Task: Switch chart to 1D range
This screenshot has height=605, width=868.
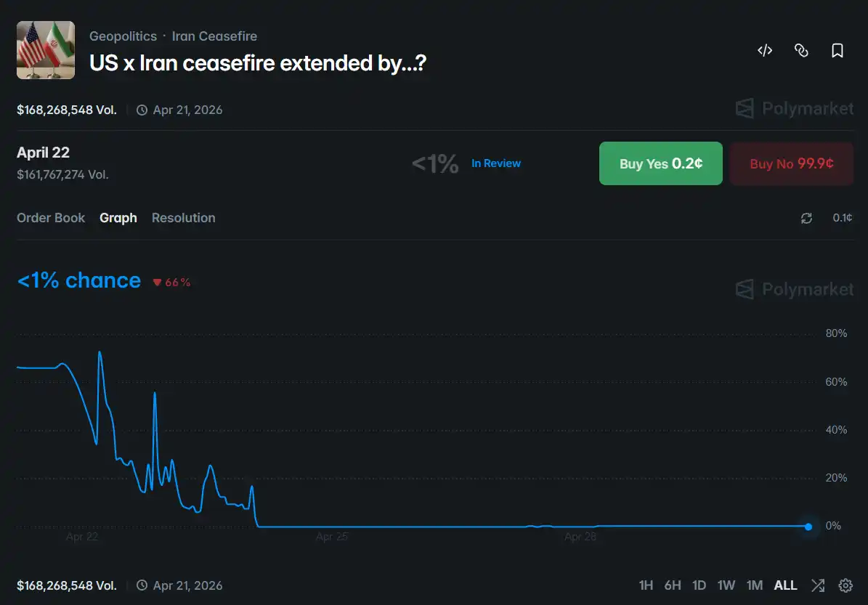Action: tap(699, 585)
